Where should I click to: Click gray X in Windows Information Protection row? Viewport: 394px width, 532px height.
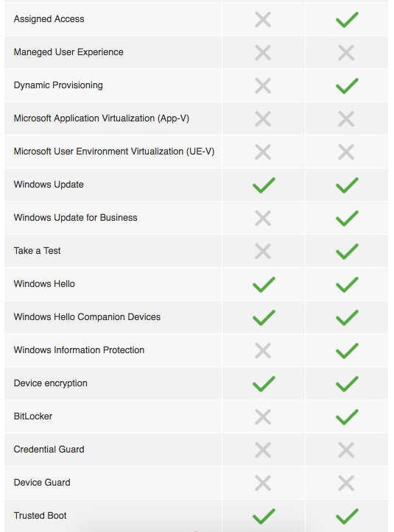(263, 350)
